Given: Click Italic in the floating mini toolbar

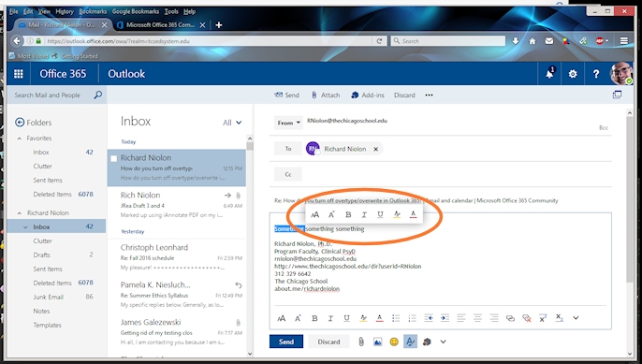Looking at the screenshot, I should click(364, 214).
